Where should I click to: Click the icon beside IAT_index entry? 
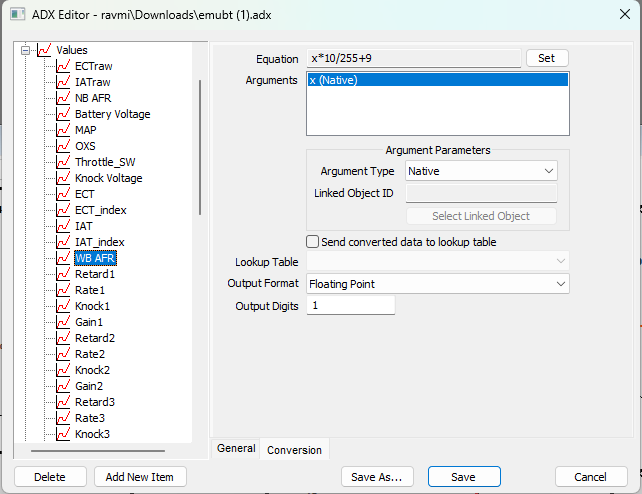click(64, 242)
